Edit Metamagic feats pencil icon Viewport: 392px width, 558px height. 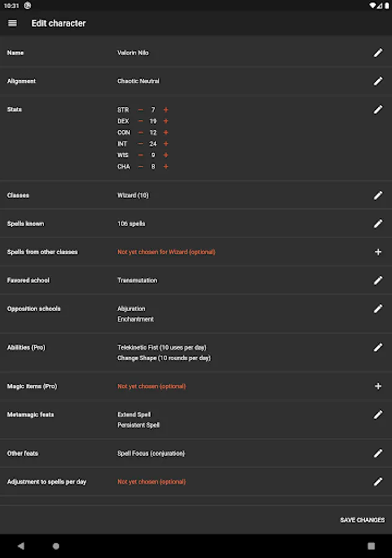[x=378, y=415]
